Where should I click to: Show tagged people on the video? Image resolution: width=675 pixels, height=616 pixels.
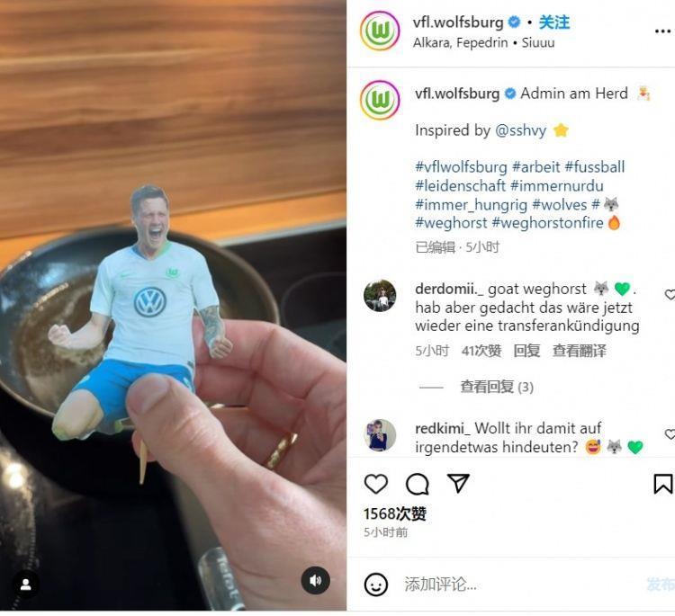click(x=26, y=585)
